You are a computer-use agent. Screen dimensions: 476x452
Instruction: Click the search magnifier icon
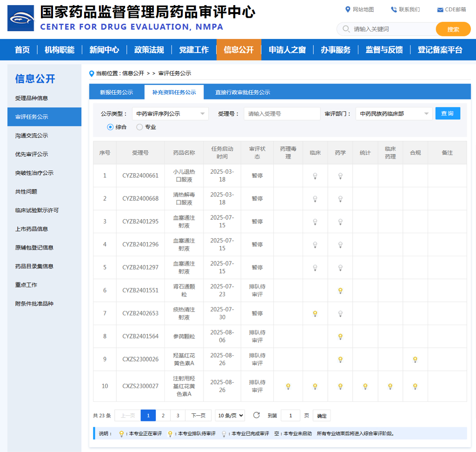[346, 29]
